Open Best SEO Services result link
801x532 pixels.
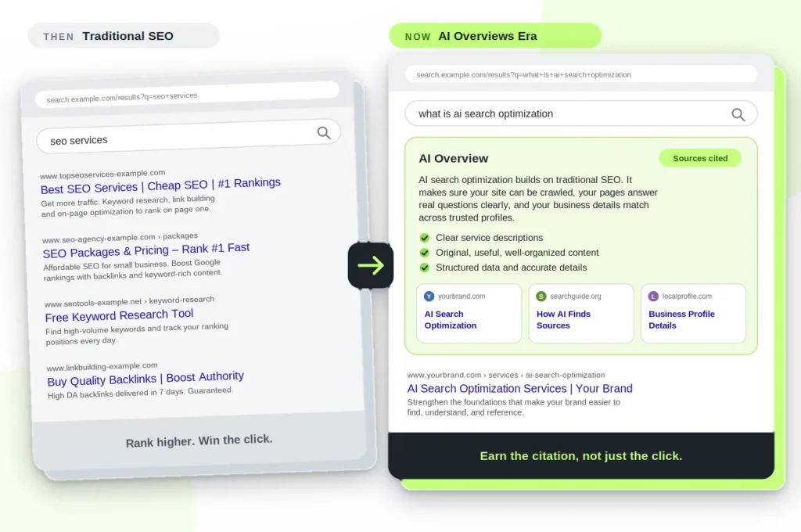(x=160, y=186)
